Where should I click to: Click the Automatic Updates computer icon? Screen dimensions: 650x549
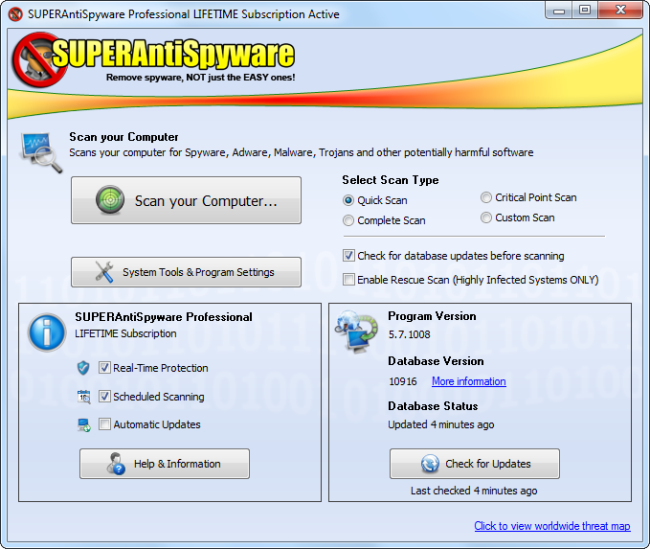click(x=84, y=425)
